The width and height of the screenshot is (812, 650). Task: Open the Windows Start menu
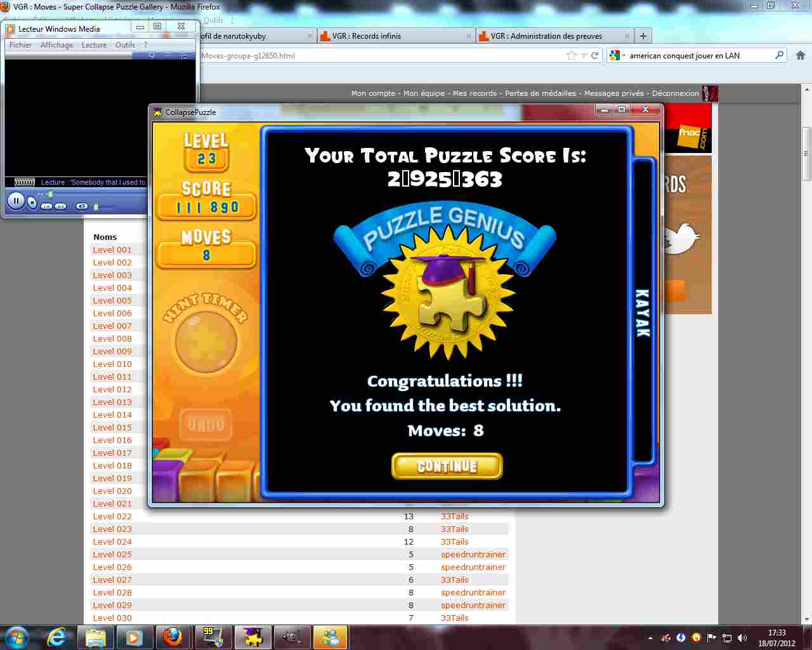point(17,637)
